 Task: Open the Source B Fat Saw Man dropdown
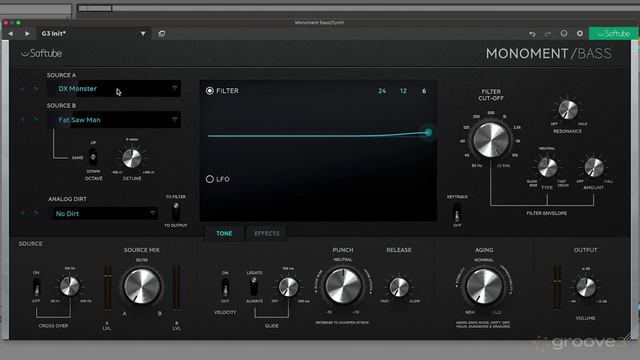[114, 120]
